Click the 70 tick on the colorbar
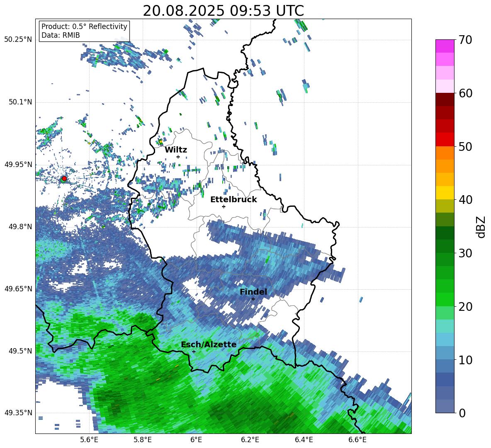The width and height of the screenshot is (491, 448). pos(465,40)
